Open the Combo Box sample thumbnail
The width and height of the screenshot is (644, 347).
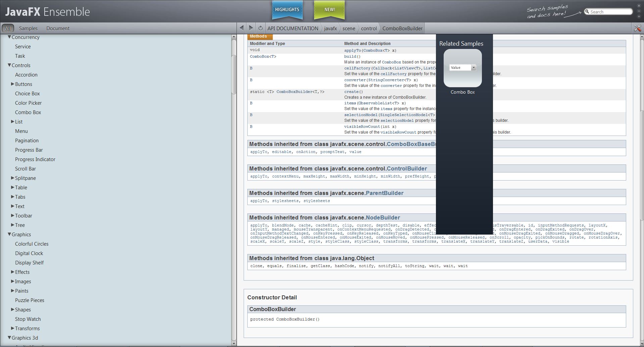(x=462, y=68)
